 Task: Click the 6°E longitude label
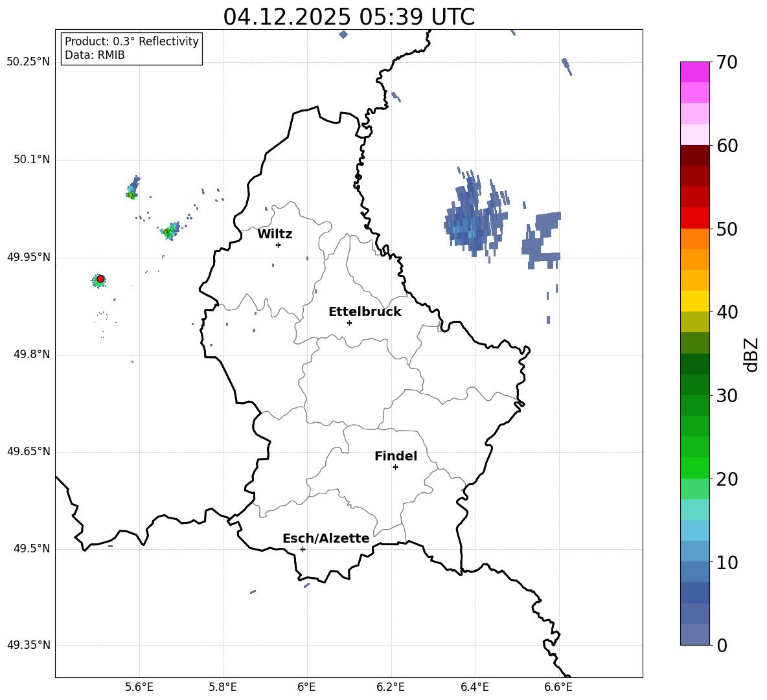306,687
